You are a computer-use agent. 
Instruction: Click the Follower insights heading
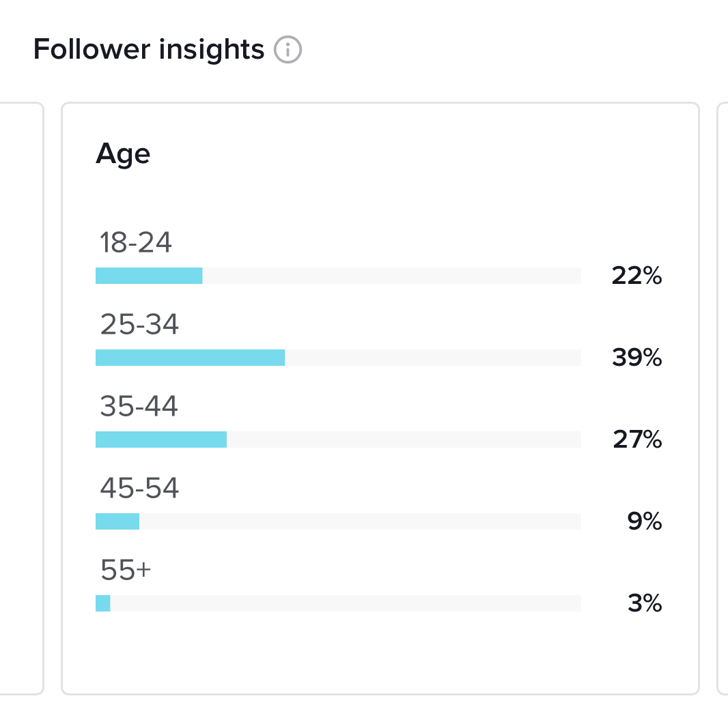(x=148, y=50)
